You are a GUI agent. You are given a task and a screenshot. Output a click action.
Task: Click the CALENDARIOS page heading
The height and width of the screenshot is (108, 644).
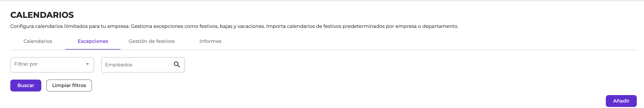(x=42, y=15)
